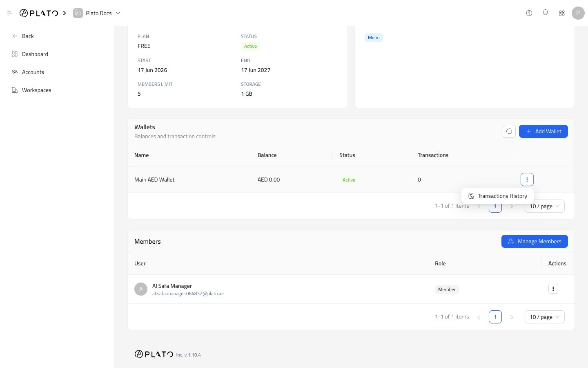The width and height of the screenshot is (588, 368).
Task: Click the Back arrow icon
Action: 15,36
